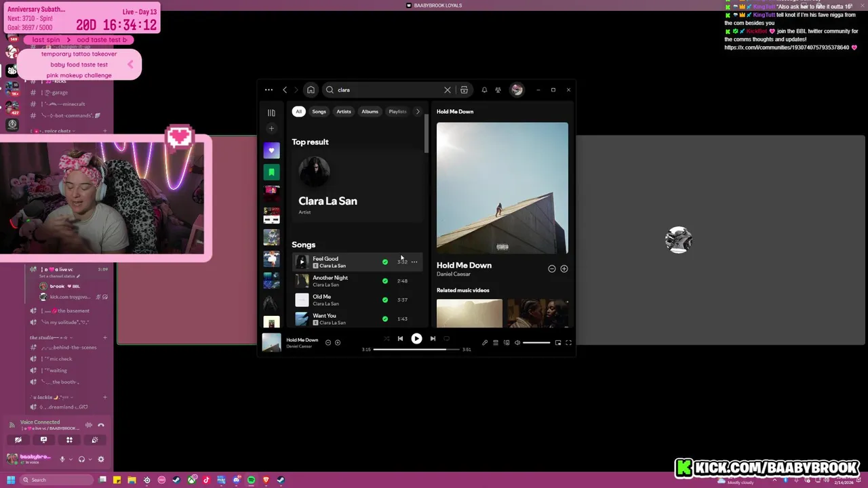The height and width of the screenshot is (488, 868).
Task: Select the All filter chip
Action: [298, 111]
